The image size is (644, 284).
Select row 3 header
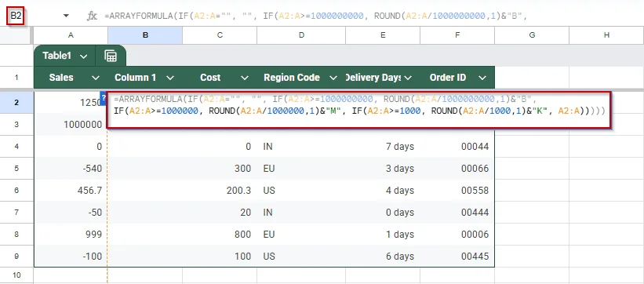click(x=16, y=124)
